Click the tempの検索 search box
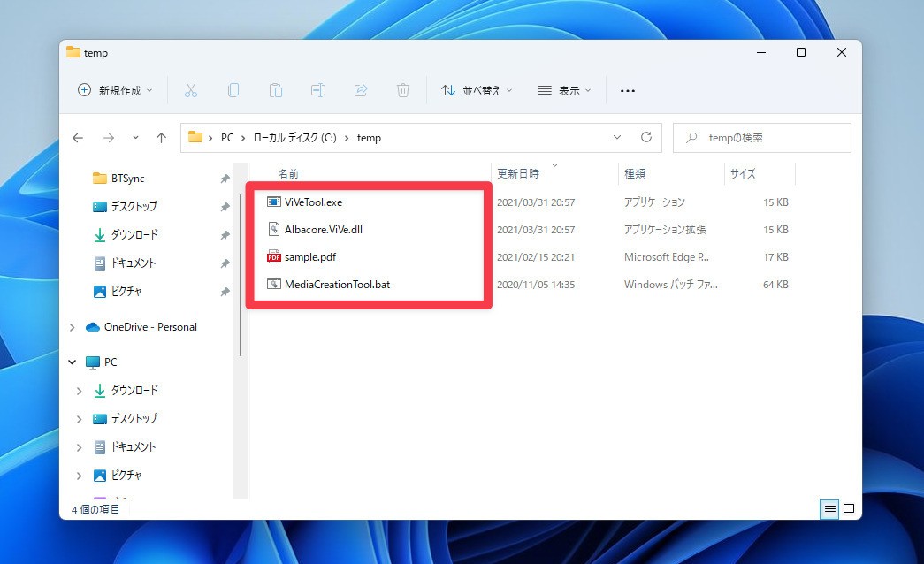This screenshot has height=564, width=924. tap(762, 138)
